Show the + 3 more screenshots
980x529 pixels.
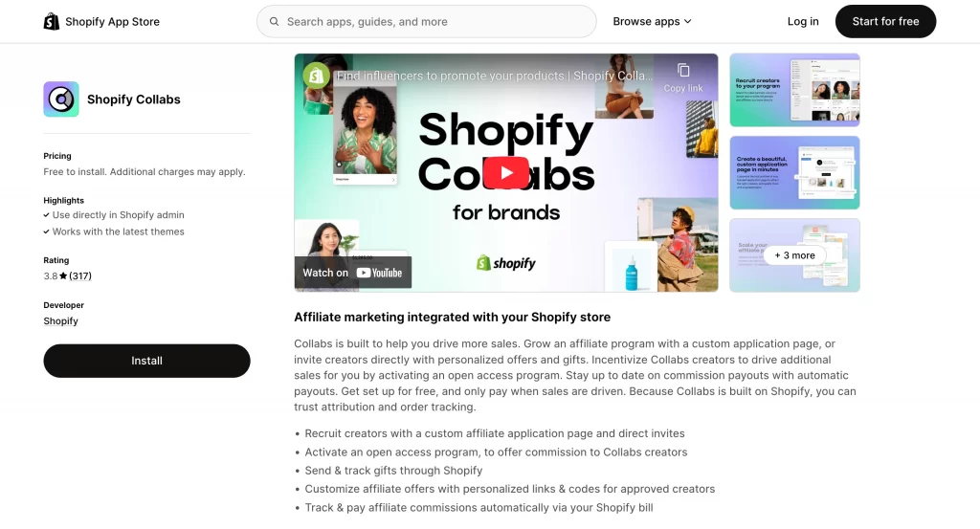794,254
